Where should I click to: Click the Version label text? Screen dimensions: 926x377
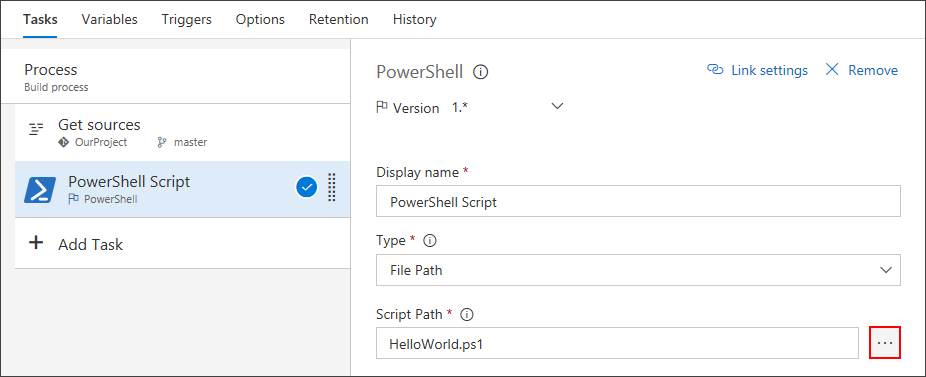click(x=416, y=108)
